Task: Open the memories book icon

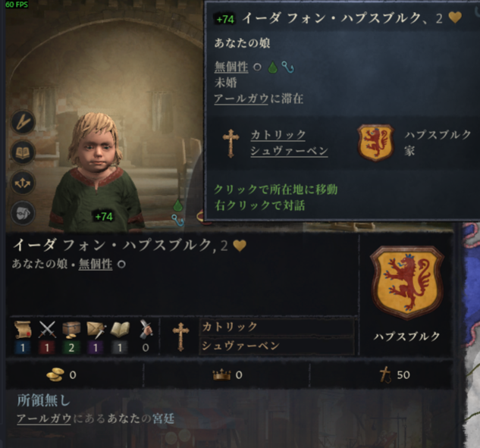Action: (x=23, y=152)
